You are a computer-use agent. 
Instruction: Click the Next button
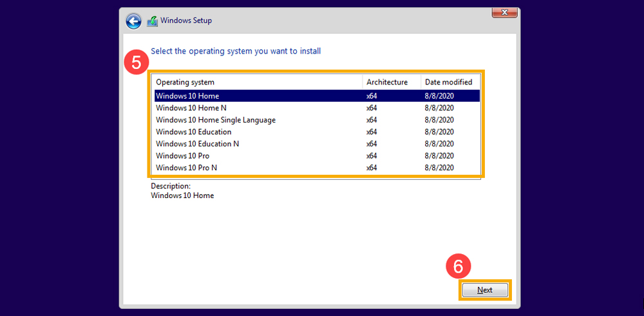click(x=485, y=290)
